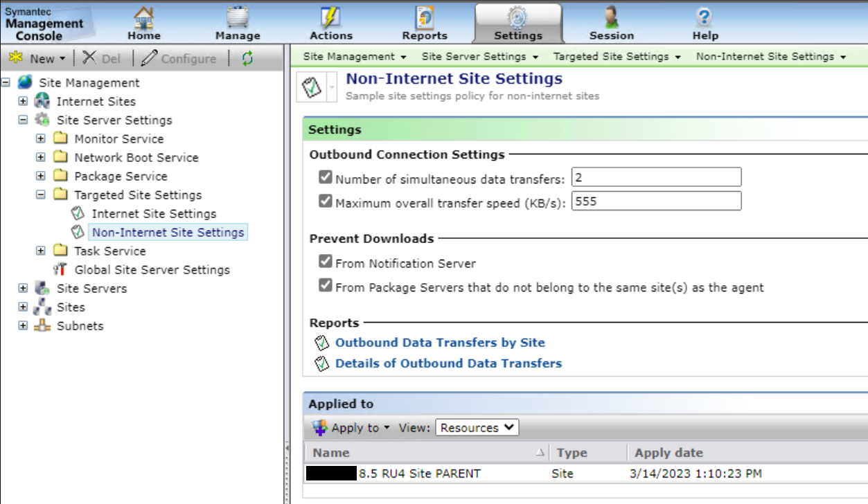Click the green refresh icon in tree toolbar
The height and width of the screenshot is (504, 868).
tap(247, 59)
